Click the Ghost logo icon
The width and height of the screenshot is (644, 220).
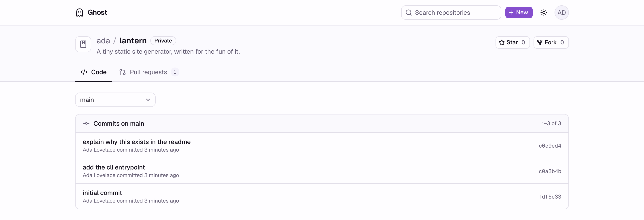pos(80,13)
